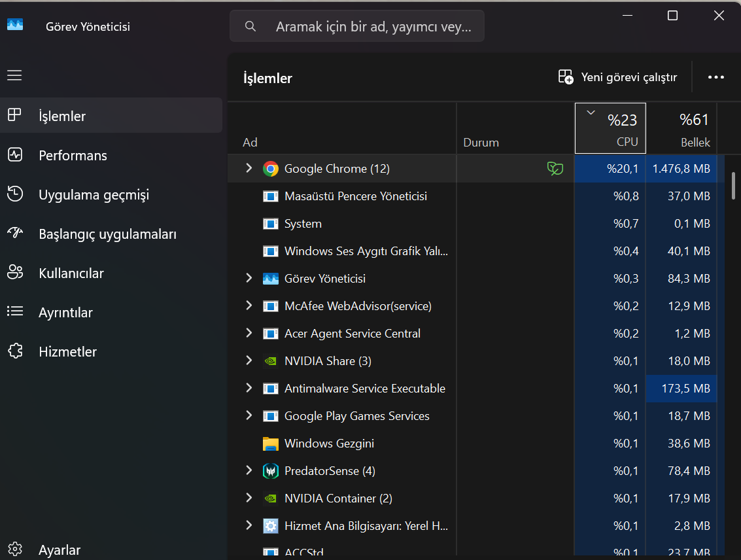Expand the NVIDIA Share (3) group
The width and height of the screenshot is (741, 560).
tap(249, 360)
